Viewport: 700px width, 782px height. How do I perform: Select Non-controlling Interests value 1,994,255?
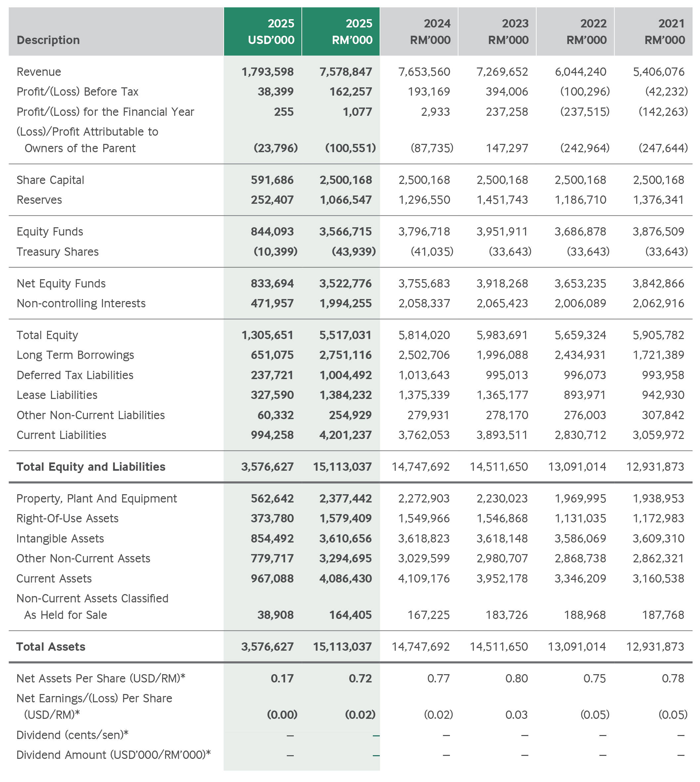click(345, 303)
